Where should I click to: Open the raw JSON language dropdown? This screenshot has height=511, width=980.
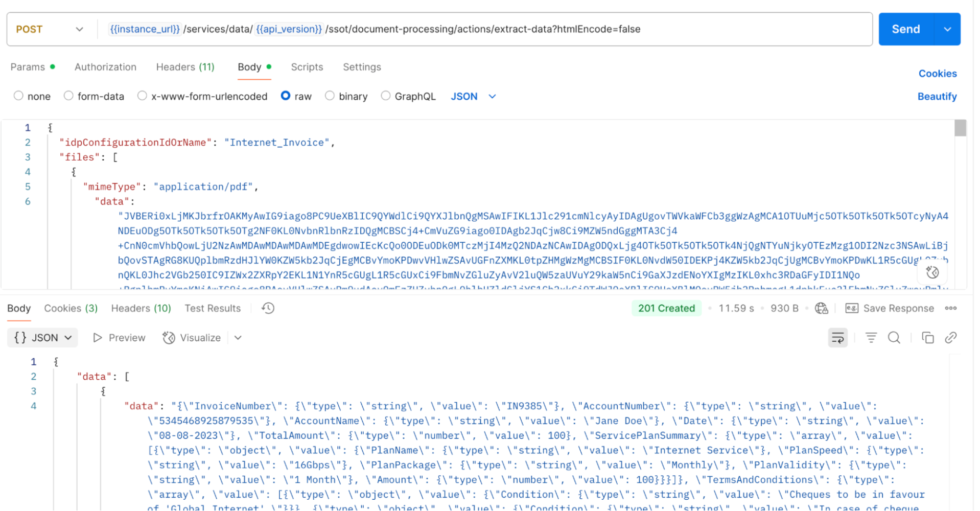[474, 97]
